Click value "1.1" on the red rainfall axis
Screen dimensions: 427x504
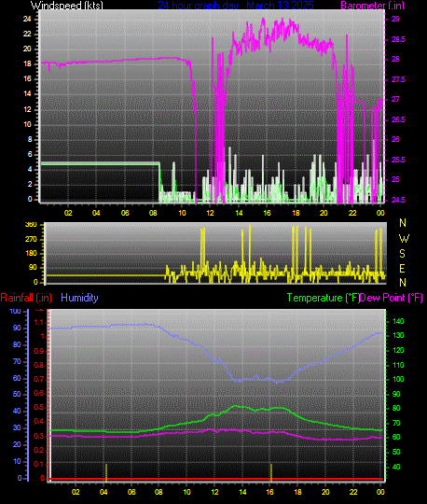click(x=39, y=322)
